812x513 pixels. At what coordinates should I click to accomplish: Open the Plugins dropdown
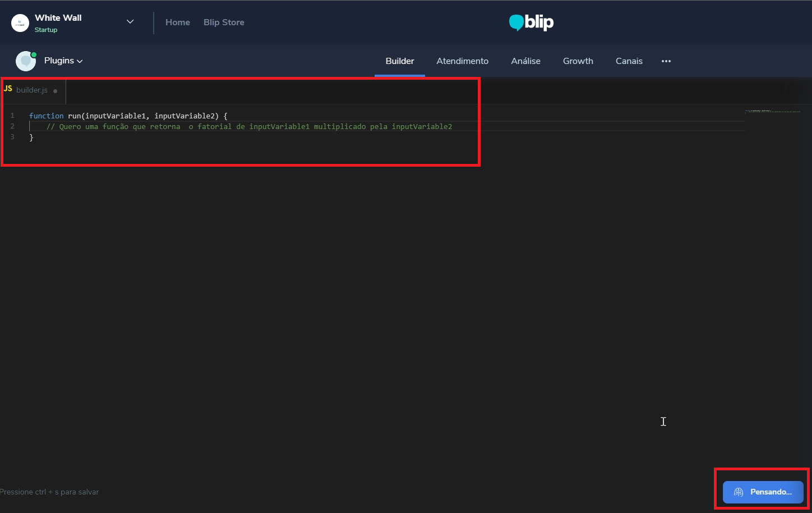[63, 61]
